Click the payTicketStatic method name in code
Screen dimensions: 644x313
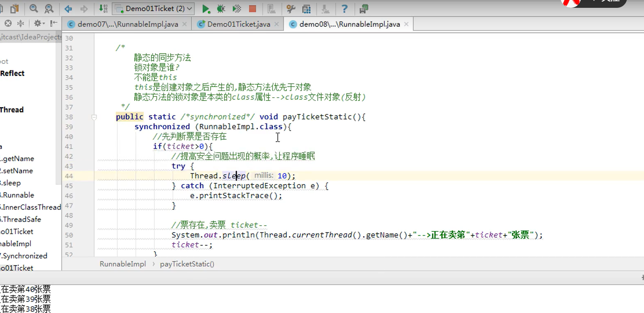pos(317,117)
